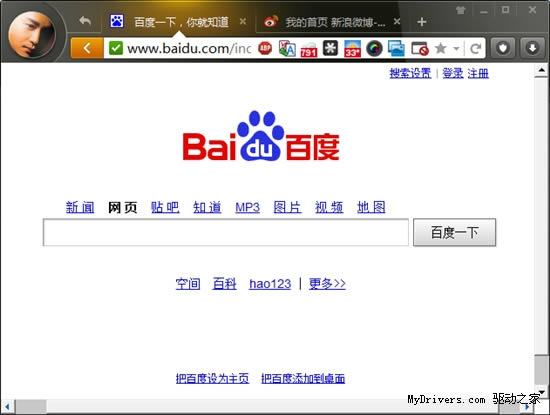Image resolution: width=550 pixels, height=415 pixels.
Task: Open a new tab with plus
Action: pyautogui.click(x=422, y=22)
